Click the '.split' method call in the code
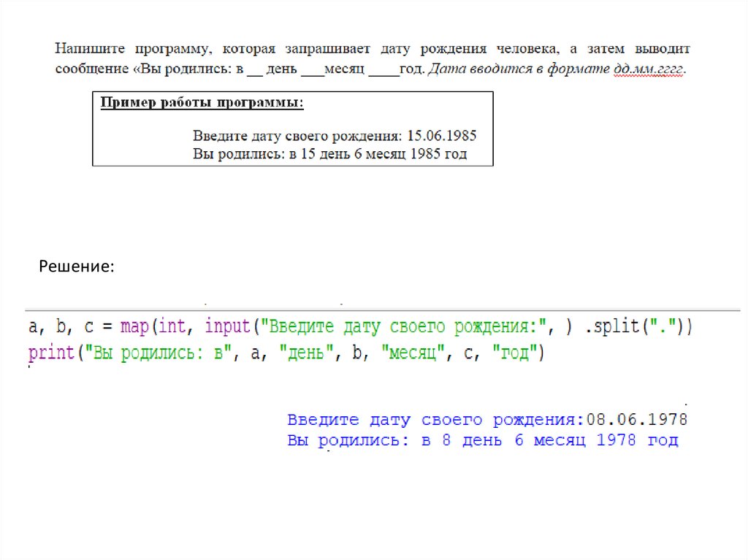The image size is (748, 560). (615, 326)
